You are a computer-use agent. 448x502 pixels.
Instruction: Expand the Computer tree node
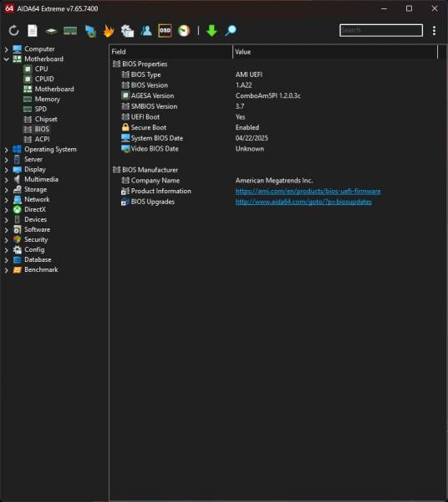(x=6, y=49)
